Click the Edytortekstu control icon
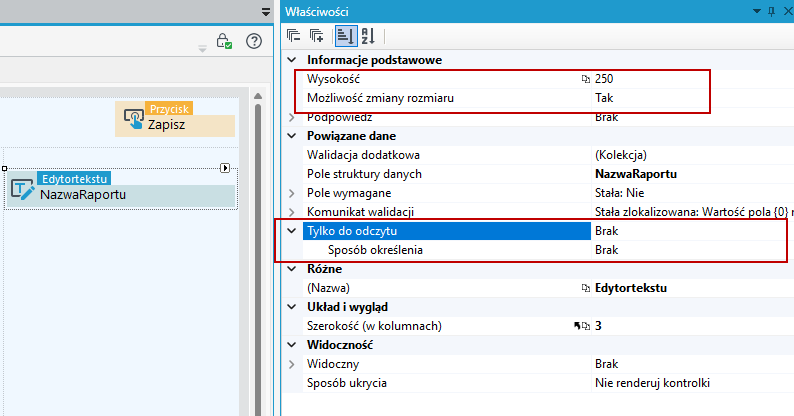794x416 pixels. 22,190
